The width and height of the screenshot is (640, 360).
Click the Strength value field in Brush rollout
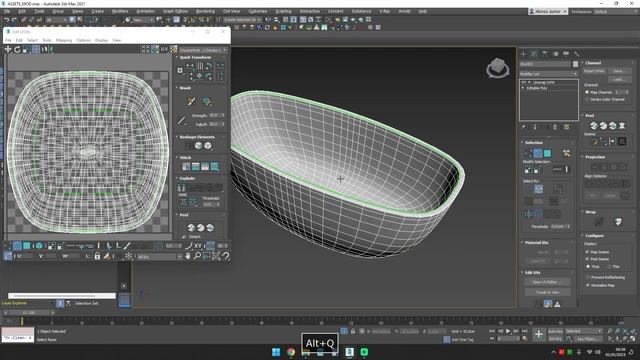point(216,116)
